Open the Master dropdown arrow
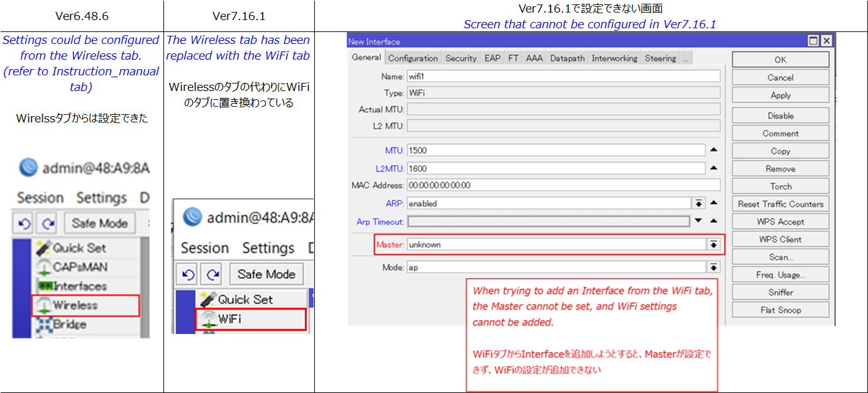 (x=713, y=245)
